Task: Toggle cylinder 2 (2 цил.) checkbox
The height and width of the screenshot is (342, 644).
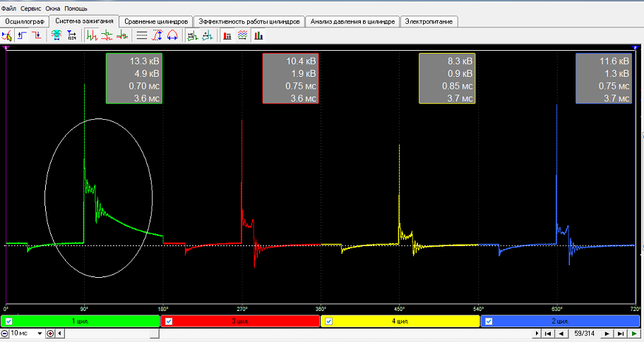Action: point(489,322)
